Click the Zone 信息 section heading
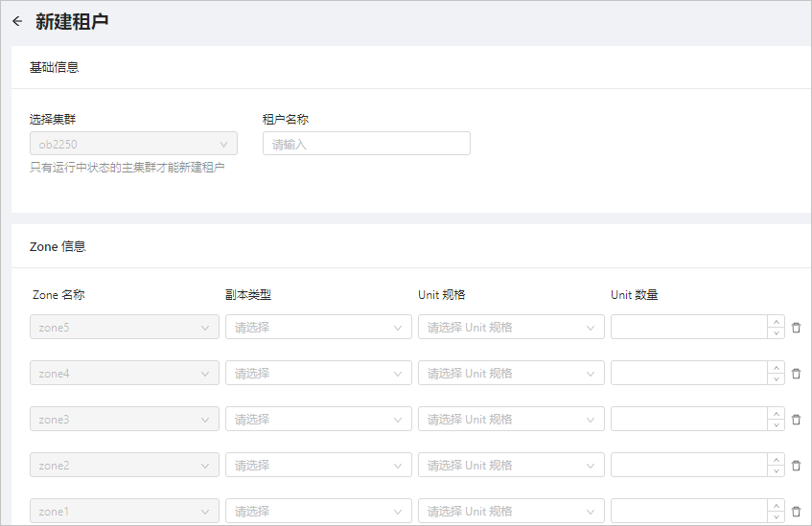 coord(58,246)
